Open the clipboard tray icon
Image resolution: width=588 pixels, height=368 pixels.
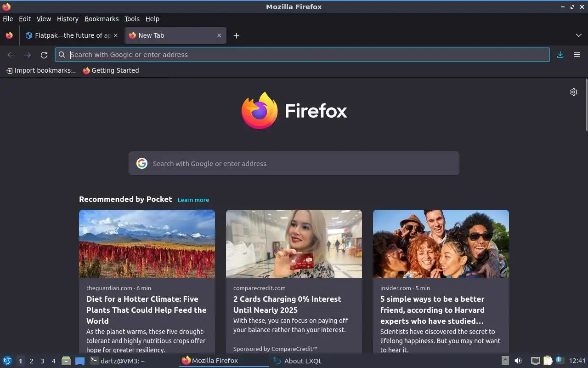tap(548, 361)
